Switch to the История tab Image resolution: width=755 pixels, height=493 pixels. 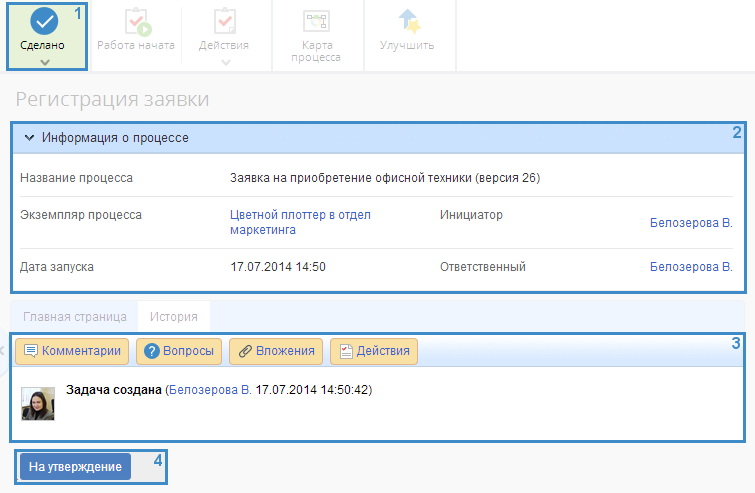point(174,317)
